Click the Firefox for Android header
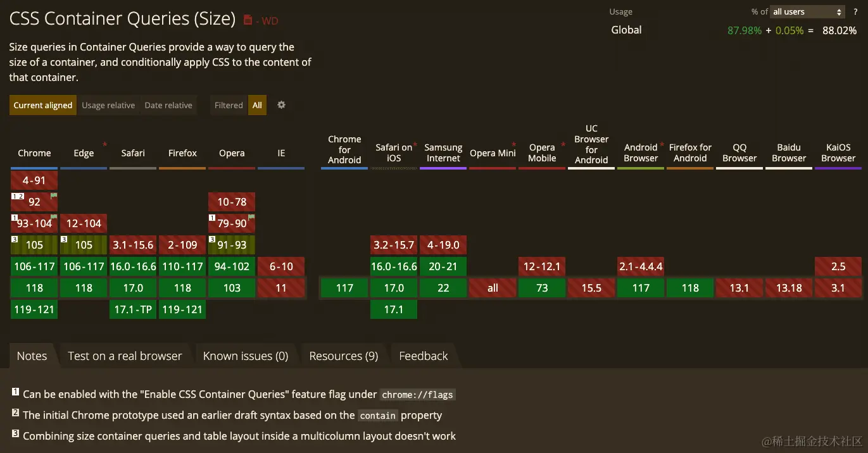The width and height of the screenshot is (868, 453). (x=690, y=152)
